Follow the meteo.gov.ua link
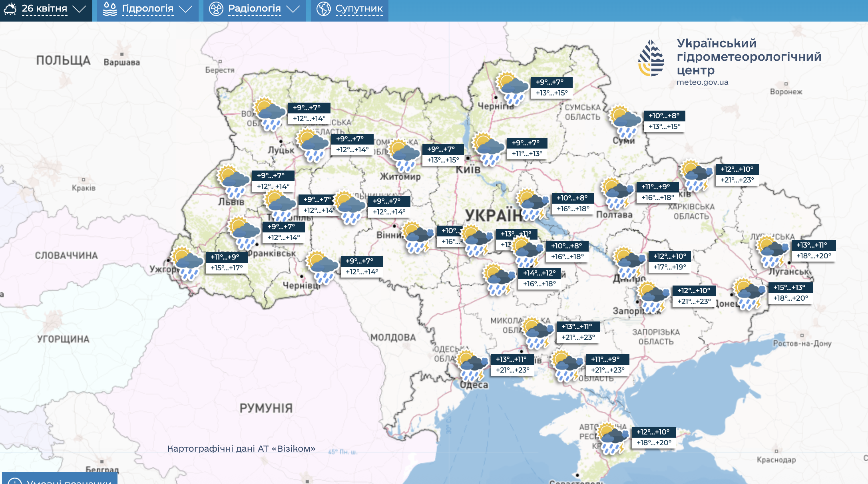868x484 pixels. click(702, 82)
